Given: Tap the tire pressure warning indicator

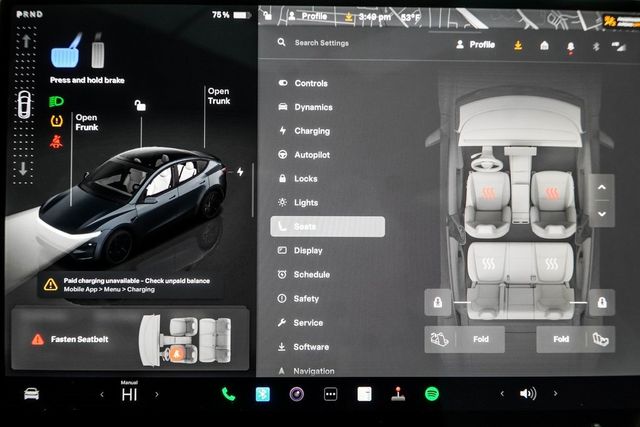Looking at the screenshot, I should (x=56, y=120).
